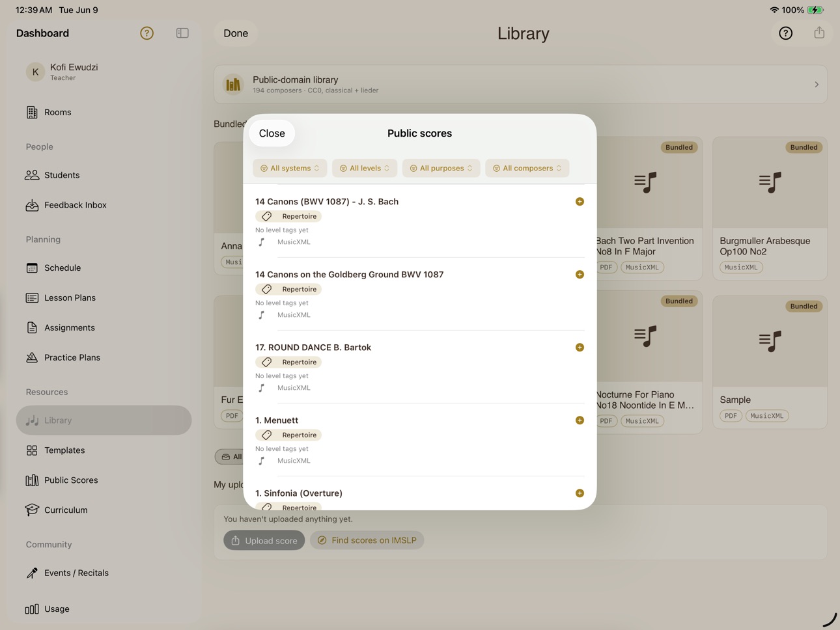Open Public Scores in the sidebar
840x630 pixels.
[104, 480]
